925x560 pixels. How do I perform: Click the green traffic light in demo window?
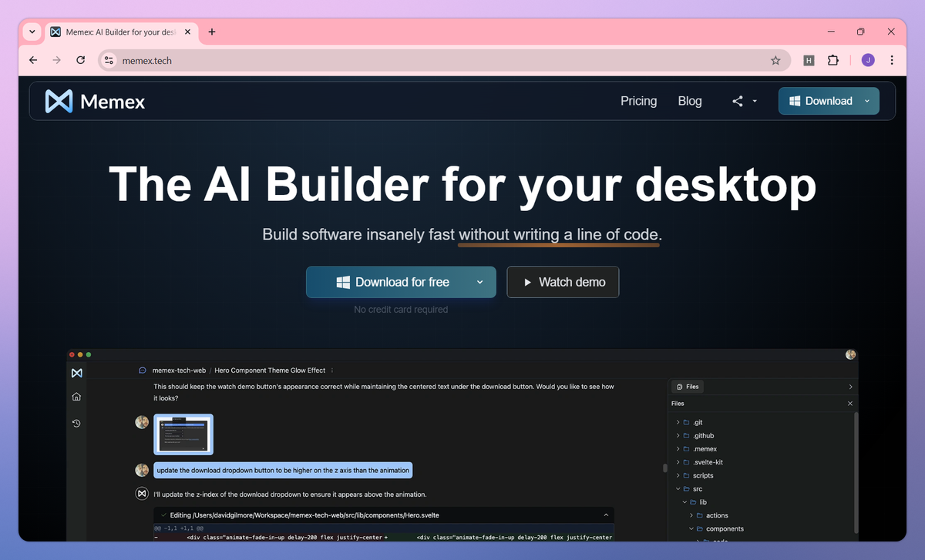[x=89, y=354]
